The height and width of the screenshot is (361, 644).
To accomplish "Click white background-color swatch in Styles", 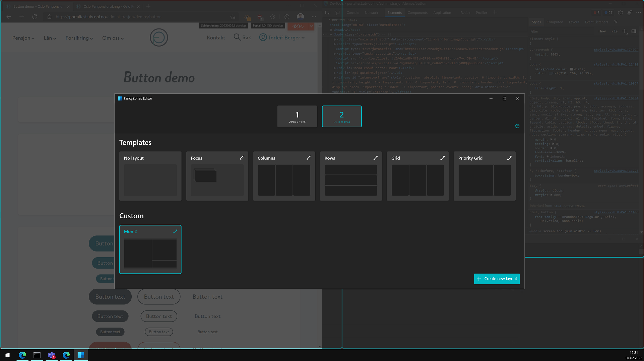I will pos(572,69).
